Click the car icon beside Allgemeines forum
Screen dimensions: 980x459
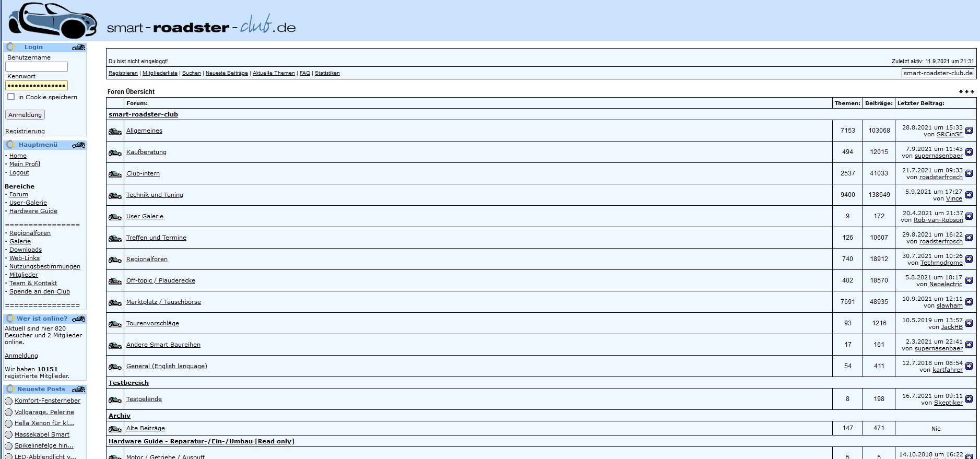(x=115, y=131)
